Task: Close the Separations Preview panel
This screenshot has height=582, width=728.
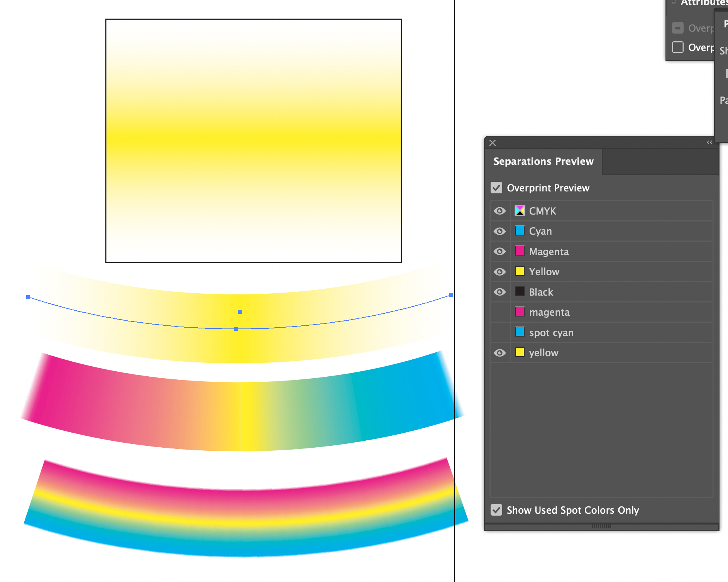Action: click(x=493, y=143)
